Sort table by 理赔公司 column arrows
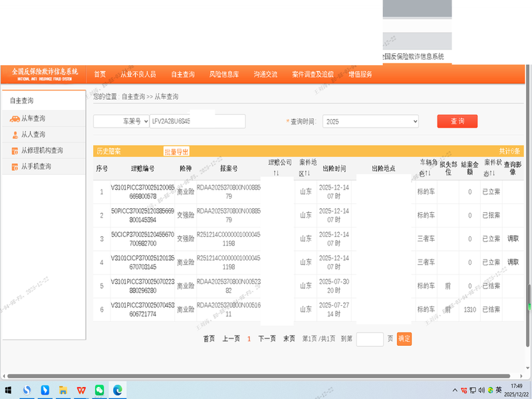The width and height of the screenshot is (532, 399). click(276, 173)
